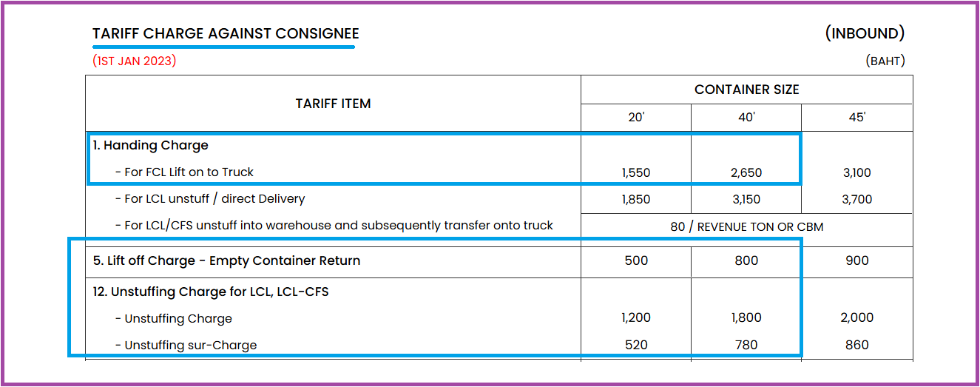Click the 12. Unstuffing Charge for LCL, LCL-CFS title
The width and height of the screenshot is (980, 387).
pos(211,292)
